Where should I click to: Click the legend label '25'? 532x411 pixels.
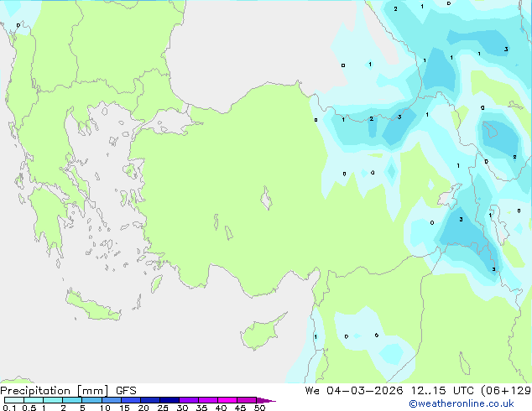(x=163, y=408)
